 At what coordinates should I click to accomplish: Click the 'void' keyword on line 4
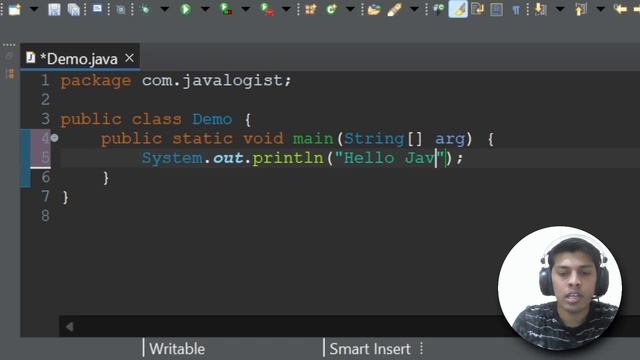click(x=263, y=139)
